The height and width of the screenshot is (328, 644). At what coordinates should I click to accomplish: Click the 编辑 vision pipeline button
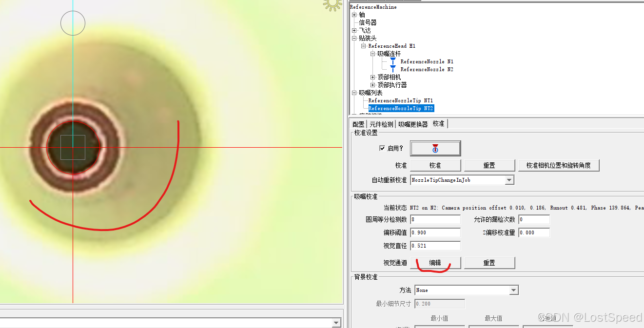[x=435, y=263]
